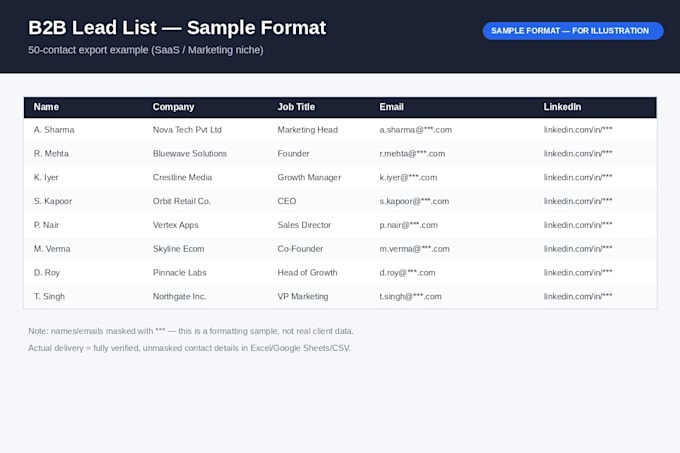Select the name A. Sharma
Viewport: 680px width, 453px height.
[54, 130]
